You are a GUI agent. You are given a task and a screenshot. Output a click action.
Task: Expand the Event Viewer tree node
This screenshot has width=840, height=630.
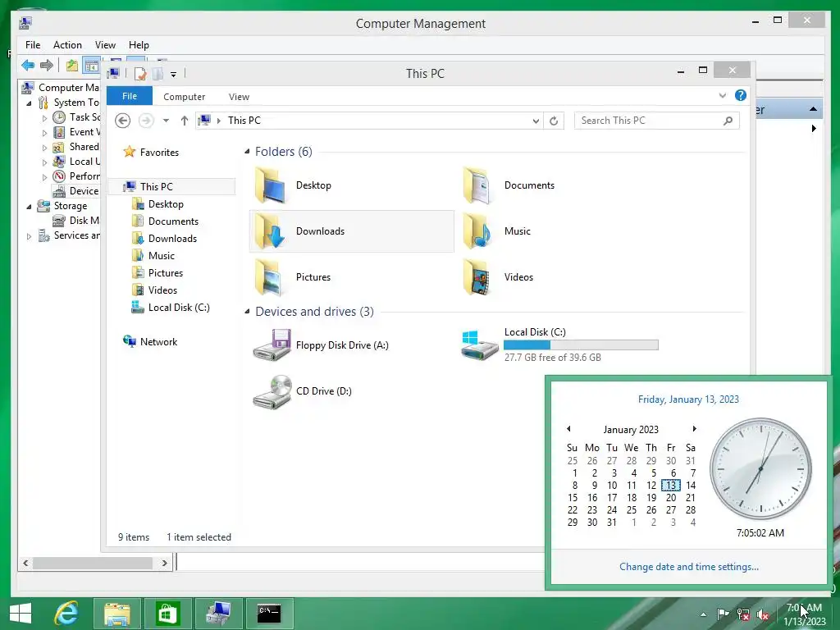point(44,132)
